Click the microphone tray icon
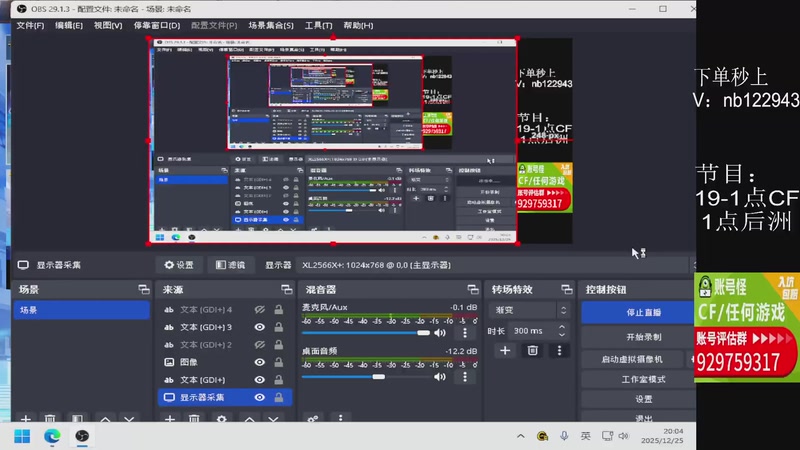This screenshot has width=800, height=450. click(x=564, y=436)
